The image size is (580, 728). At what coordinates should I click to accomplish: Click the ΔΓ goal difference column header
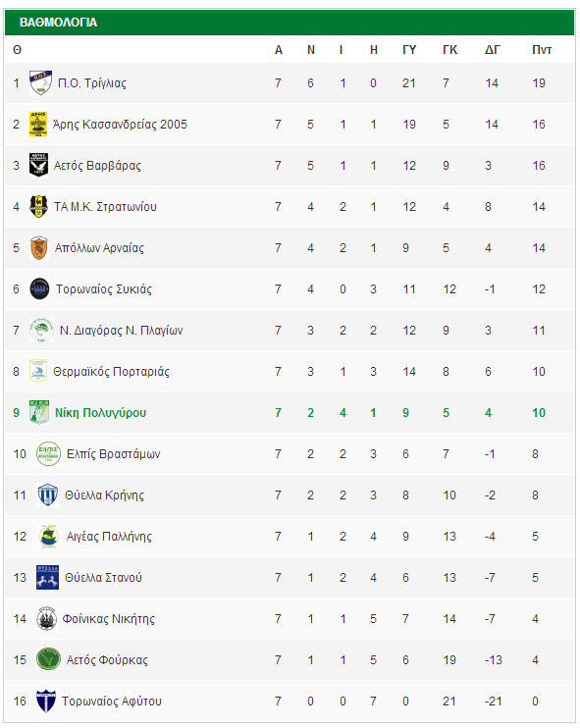pyautogui.click(x=493, y=50)
